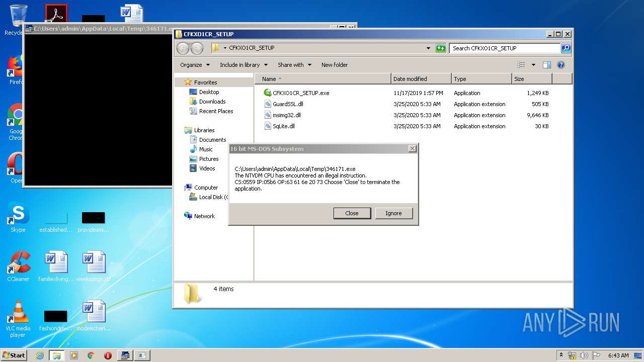
Task: Refresh the Explorer folder view
Action: [441, 48]
